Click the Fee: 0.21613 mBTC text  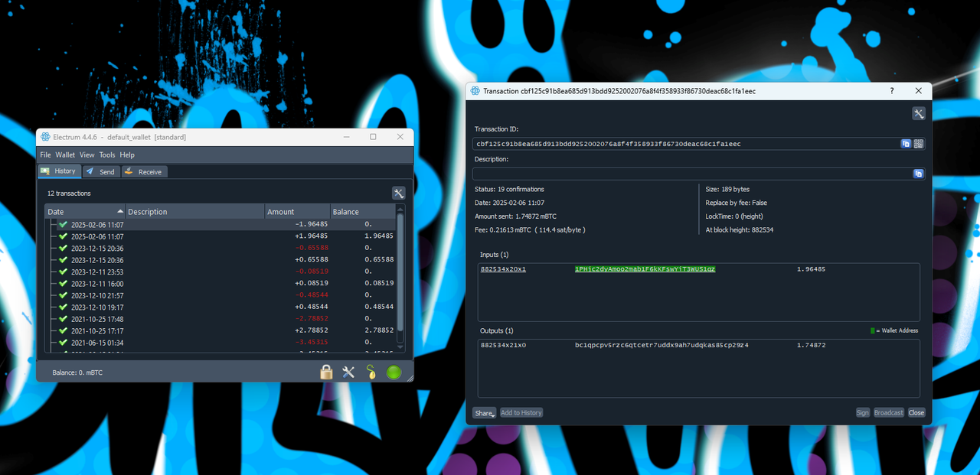(530, 230)
